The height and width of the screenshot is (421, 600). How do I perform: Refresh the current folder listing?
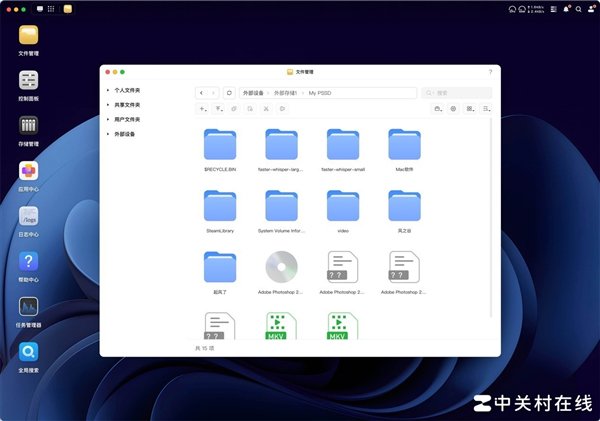pyautogui.click(x=229, y=93)
